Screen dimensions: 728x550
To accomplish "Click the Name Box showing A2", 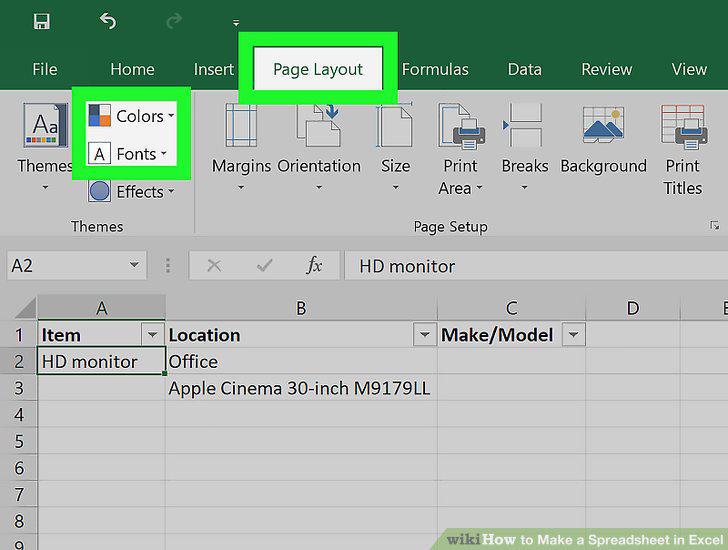I will [77, 265].
